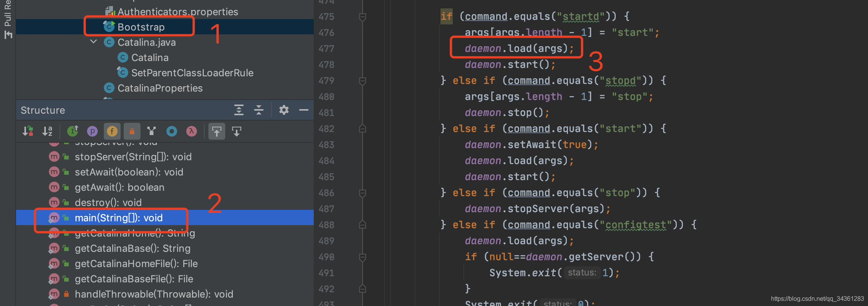Click line number 477 in gutter
This screenshot has height=306, width=868.
click(326, 49)
